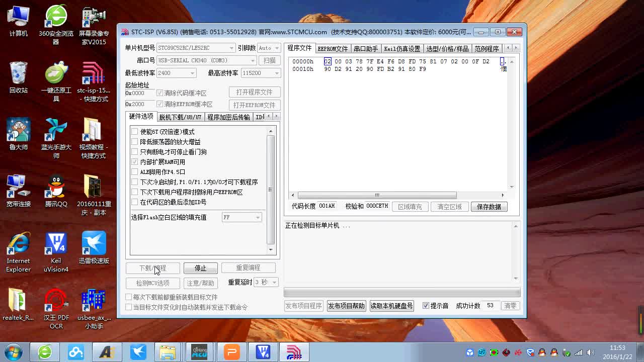The height and width of the screenshot is (362, 644).
Task: Launch 一键还原工具 desktop icon
Action: click(56, 81)
